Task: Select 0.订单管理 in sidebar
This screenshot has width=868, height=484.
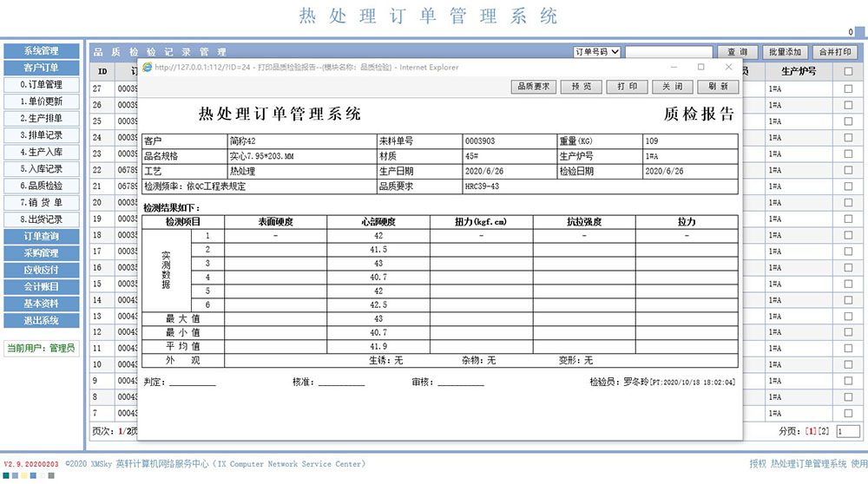Action: (42, 85)
